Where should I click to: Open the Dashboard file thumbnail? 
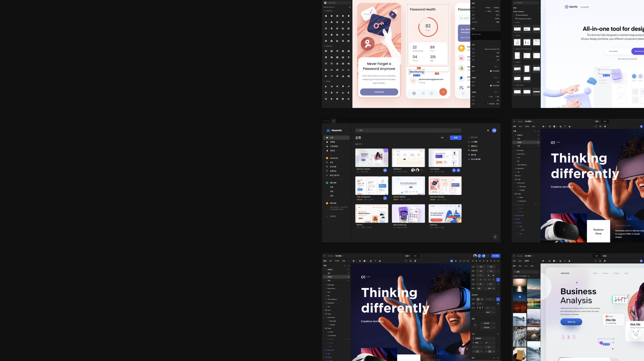tap(408, 158)
